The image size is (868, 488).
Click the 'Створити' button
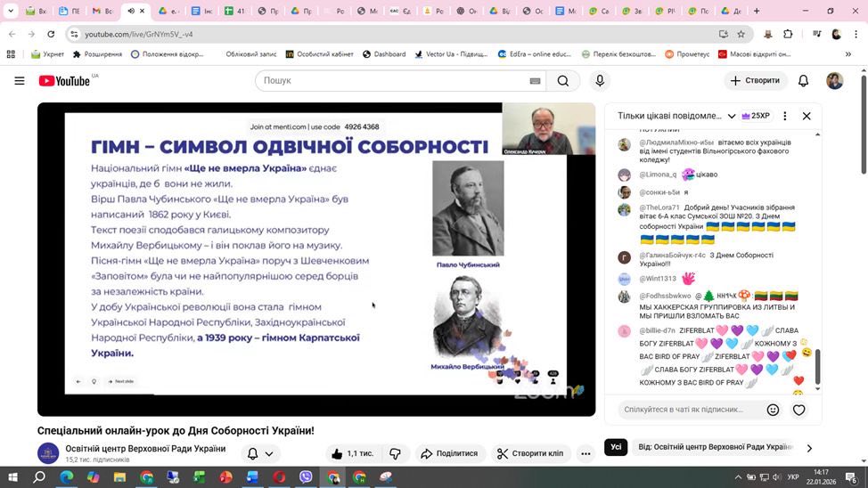(x=755, y=81)
